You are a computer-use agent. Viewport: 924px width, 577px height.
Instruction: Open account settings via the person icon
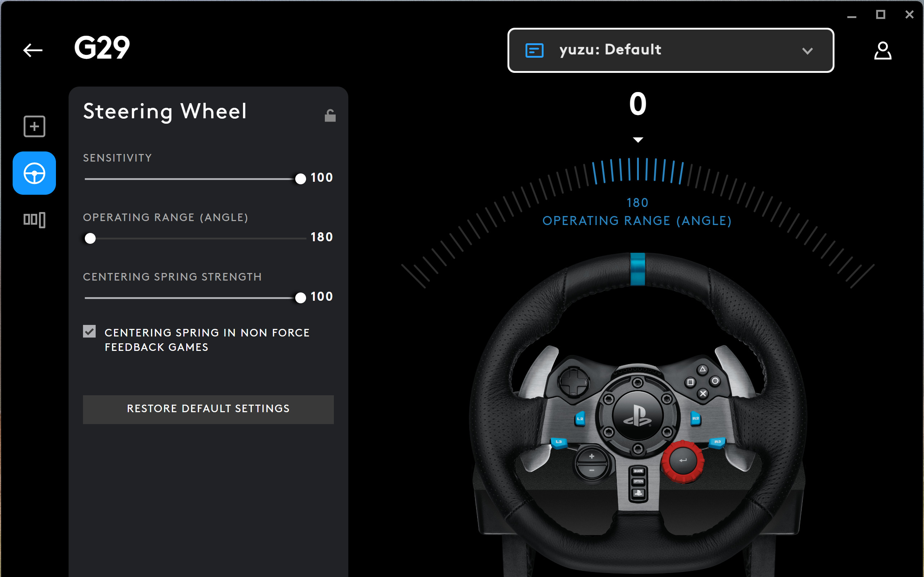click(x=883, y=50)
